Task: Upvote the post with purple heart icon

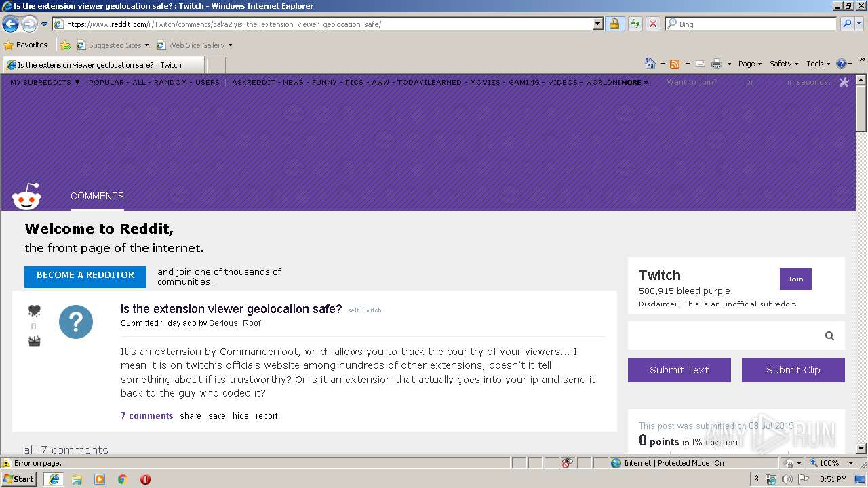Action: click(x=34, y=310)
